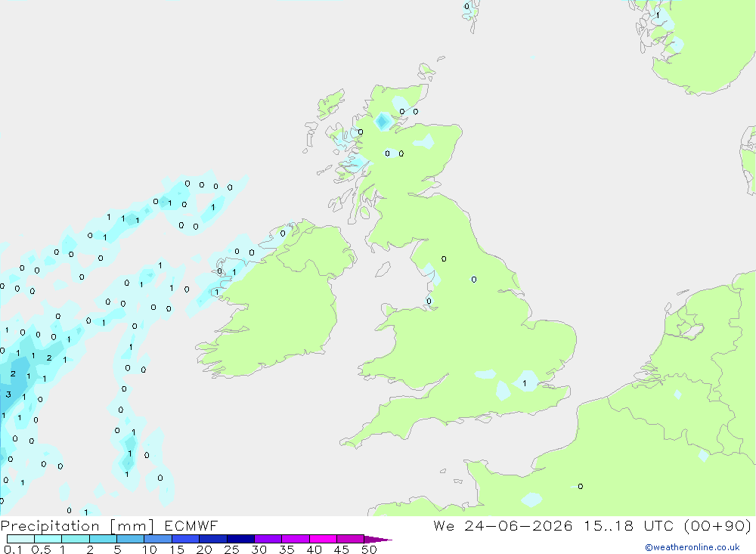
Task: Click the 45 to 50 mm legend swatch
Action: pyautogui.click(x=351, y=539)
